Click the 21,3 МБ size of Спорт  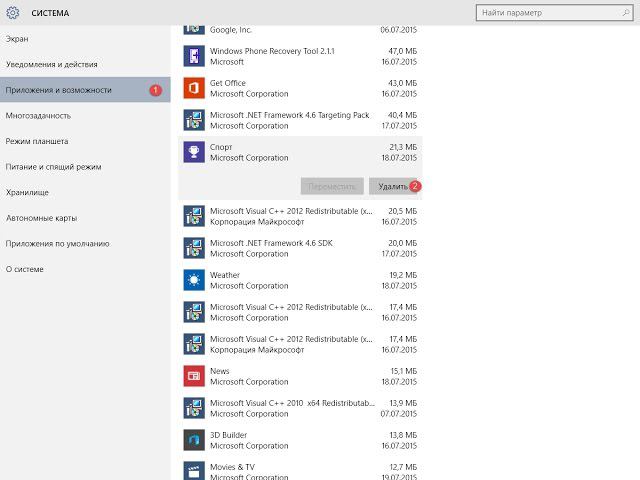pyautogui.click(x=403, y=147)
